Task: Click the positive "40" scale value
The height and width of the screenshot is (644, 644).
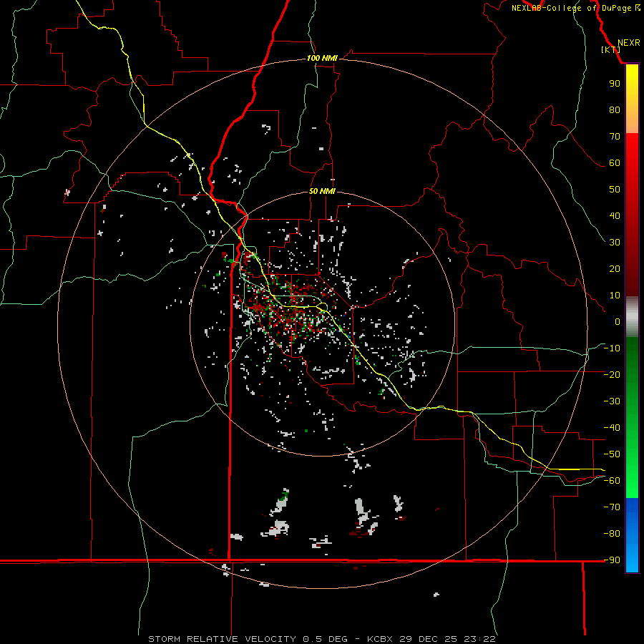Action: tap(615, 216)
